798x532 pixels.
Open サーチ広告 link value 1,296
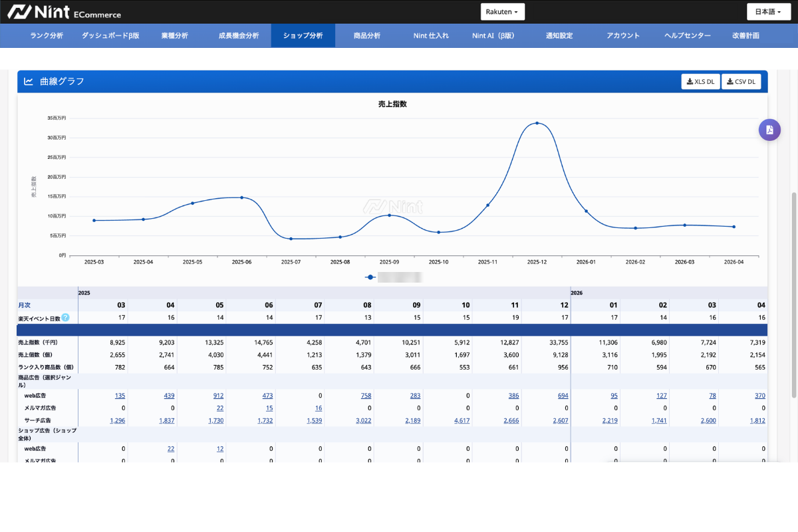click(117, 420)
